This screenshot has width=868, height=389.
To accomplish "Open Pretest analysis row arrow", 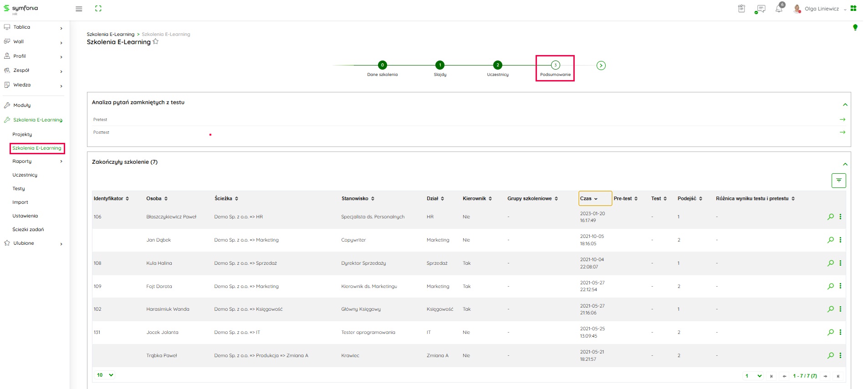I will pos(842,120).
